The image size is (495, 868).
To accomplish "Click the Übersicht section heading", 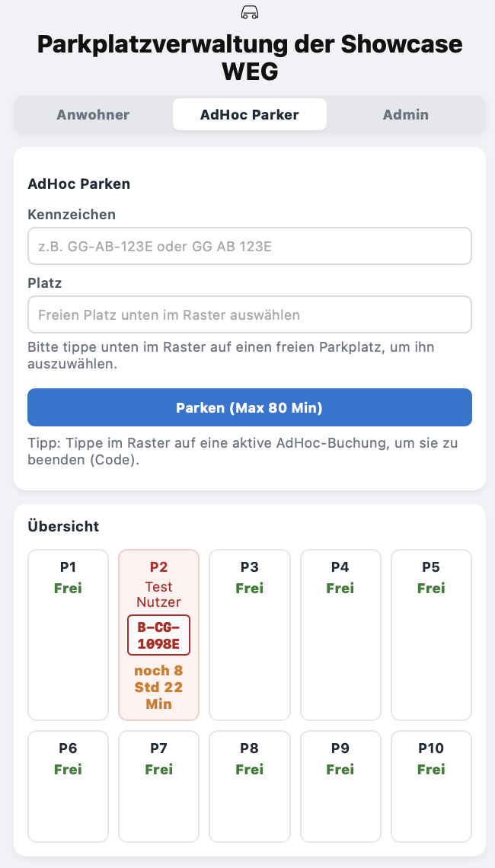I will tap(64, 526).
